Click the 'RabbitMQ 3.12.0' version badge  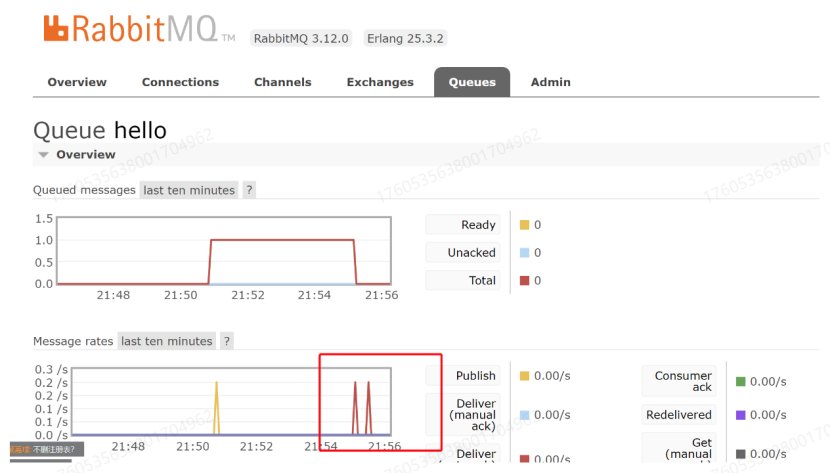[x=301, y=39]
